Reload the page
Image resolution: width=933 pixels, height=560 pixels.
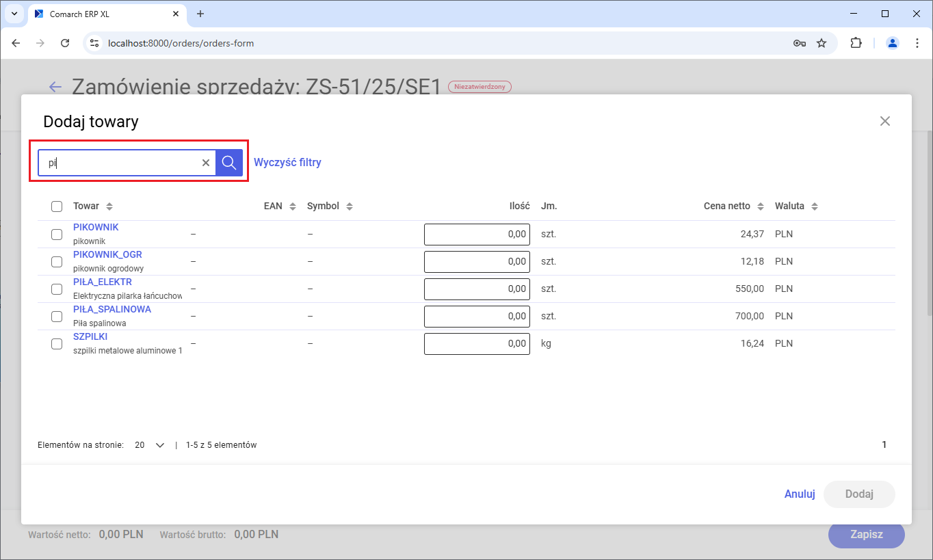(65, 43)
